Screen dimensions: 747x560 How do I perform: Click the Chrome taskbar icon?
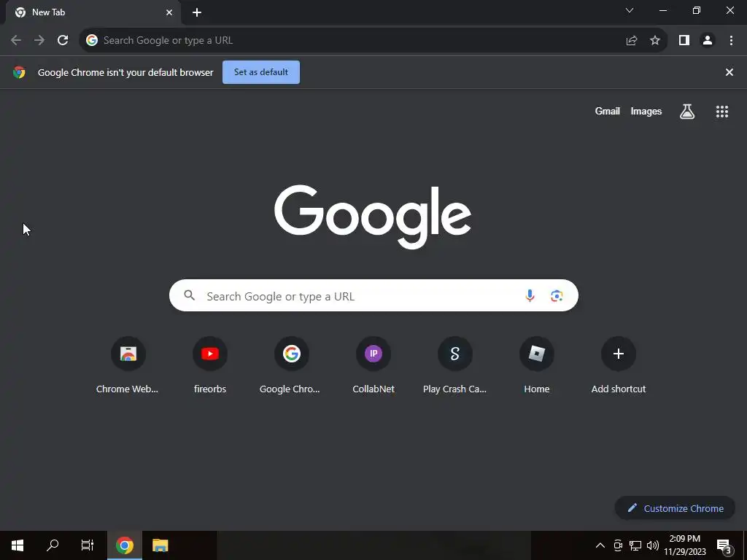point(125,545)
